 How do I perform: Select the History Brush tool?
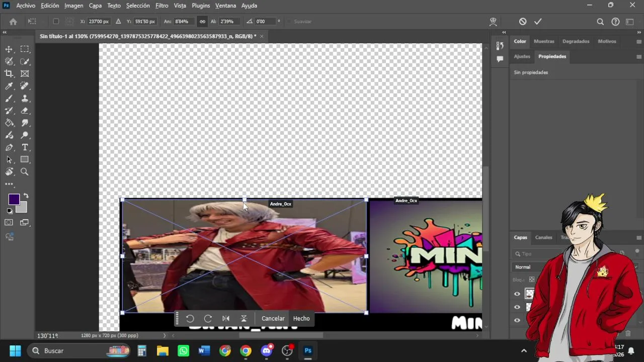9,111
